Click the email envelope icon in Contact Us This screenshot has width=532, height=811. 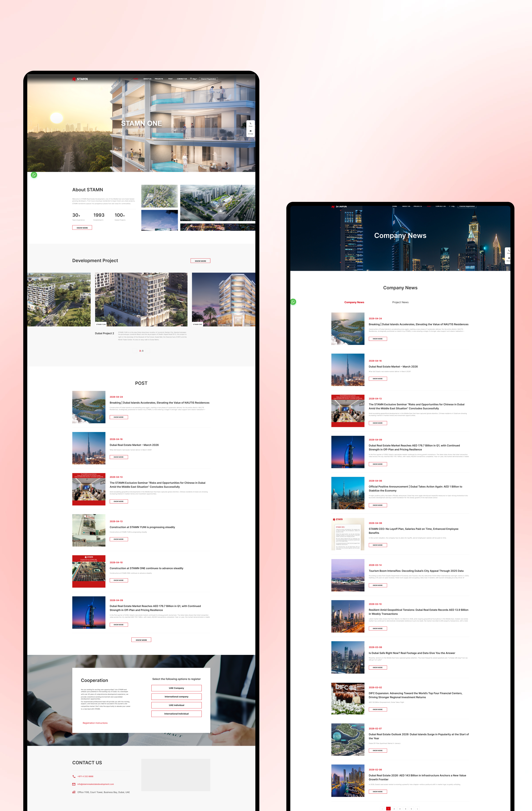pos(74,784)
